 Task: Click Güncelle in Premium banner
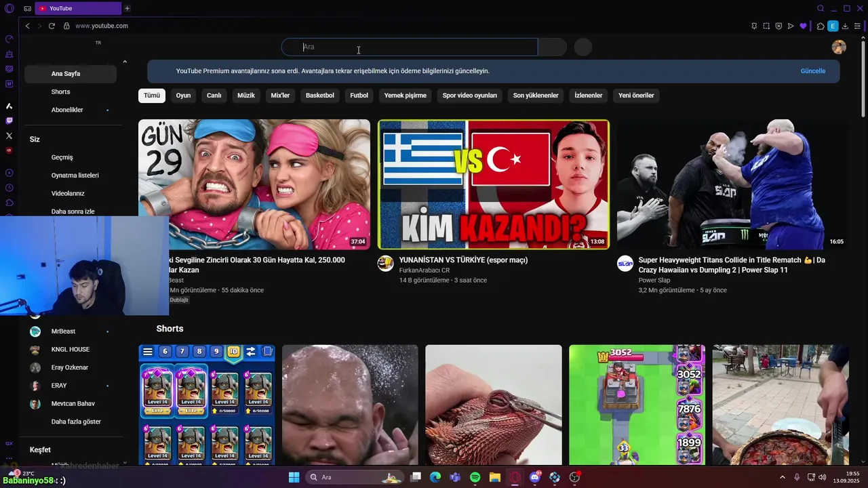(x=813, y=70)
